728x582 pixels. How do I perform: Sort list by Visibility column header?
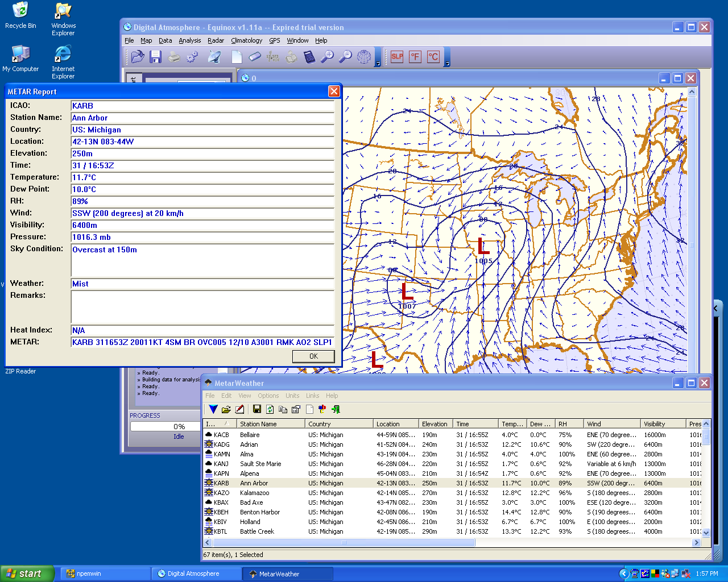click(x=664, y=424)
